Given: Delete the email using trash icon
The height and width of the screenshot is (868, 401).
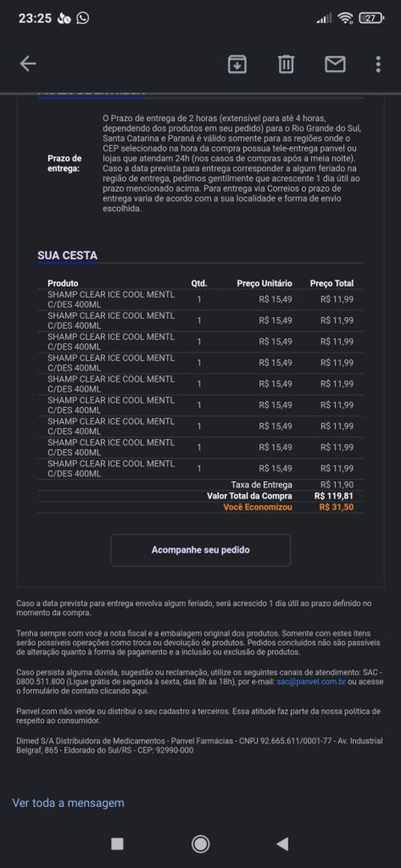Looking at the screenshot, I should coord(286,64).
